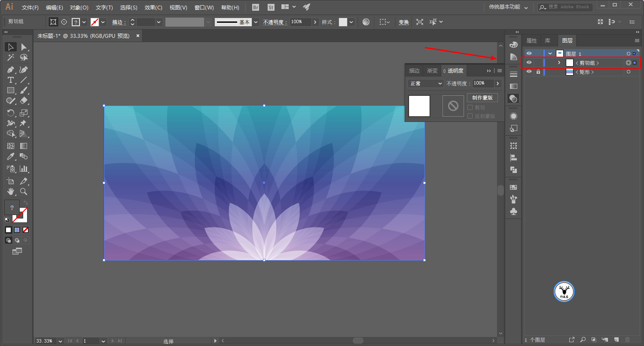Select the Curvature tool
644x346 pixels.
coord(24,70)
